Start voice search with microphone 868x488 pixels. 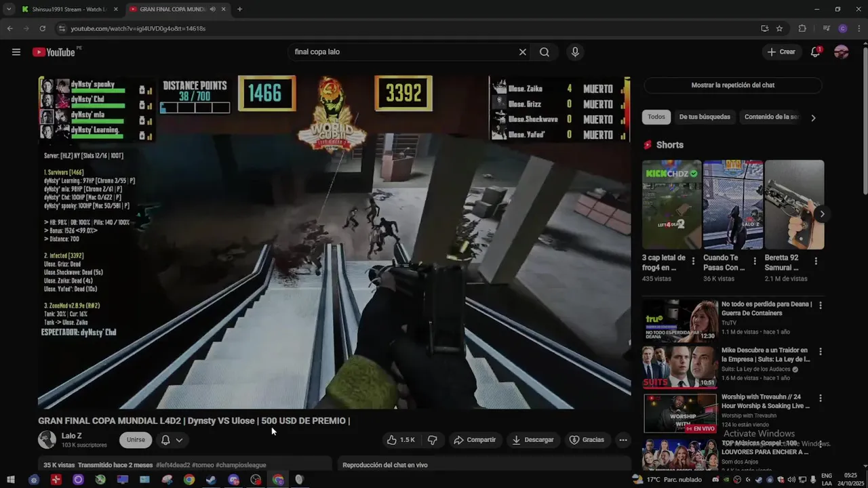click(575, 52)
